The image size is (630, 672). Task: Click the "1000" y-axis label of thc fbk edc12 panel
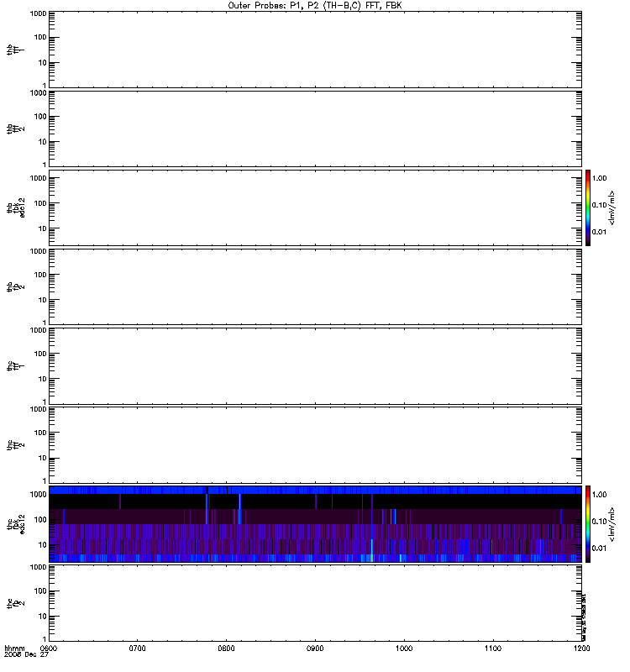38,494
